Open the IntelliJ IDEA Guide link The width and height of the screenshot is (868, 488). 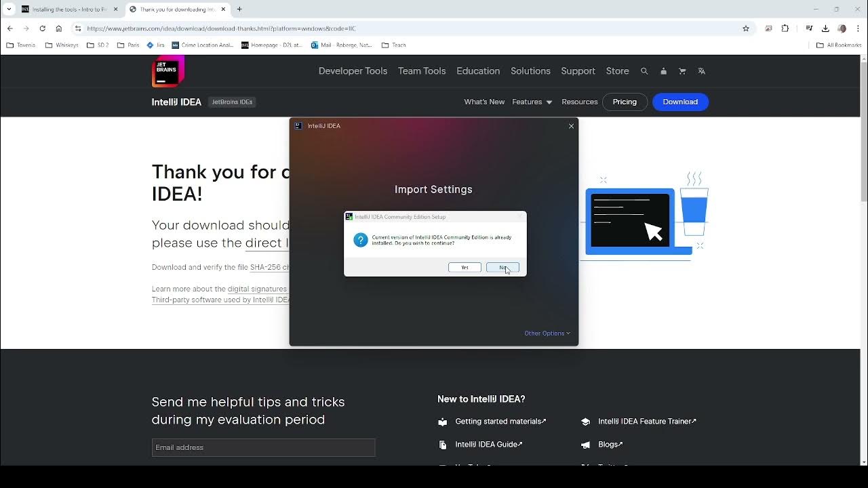coord(489,445)
